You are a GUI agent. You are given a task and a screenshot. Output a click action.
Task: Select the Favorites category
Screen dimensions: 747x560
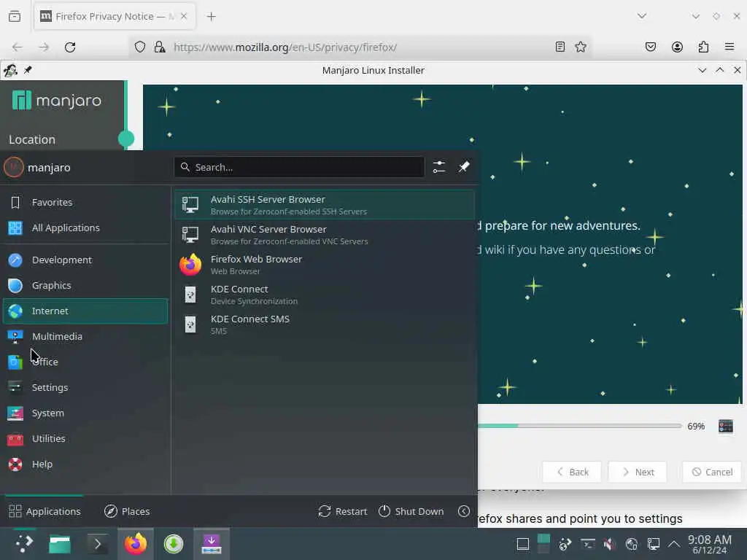[85, 203]
